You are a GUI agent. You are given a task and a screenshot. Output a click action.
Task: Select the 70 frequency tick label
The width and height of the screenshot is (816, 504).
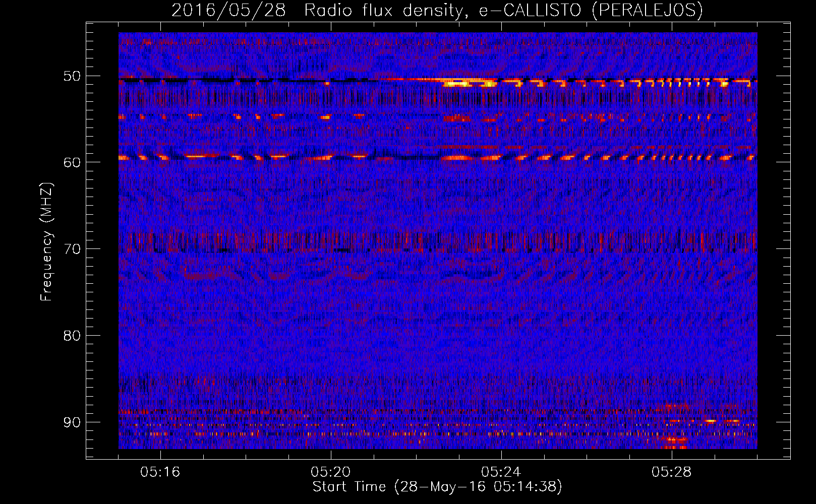tap(72, 249)
